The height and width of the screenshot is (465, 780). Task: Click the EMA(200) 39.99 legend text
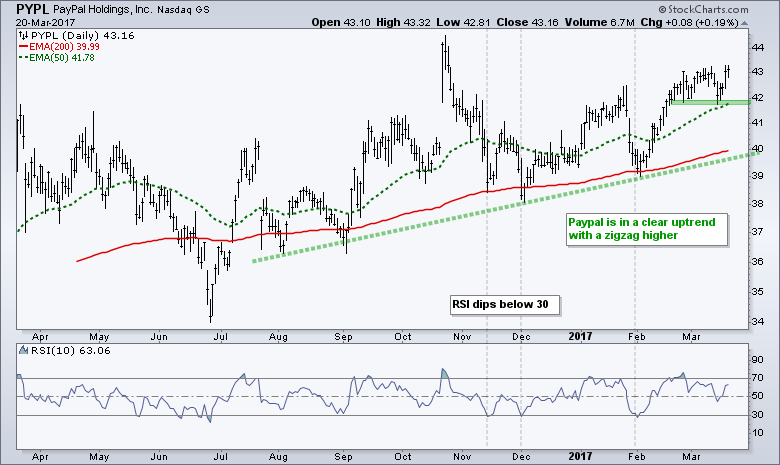(x=64, y=47)
